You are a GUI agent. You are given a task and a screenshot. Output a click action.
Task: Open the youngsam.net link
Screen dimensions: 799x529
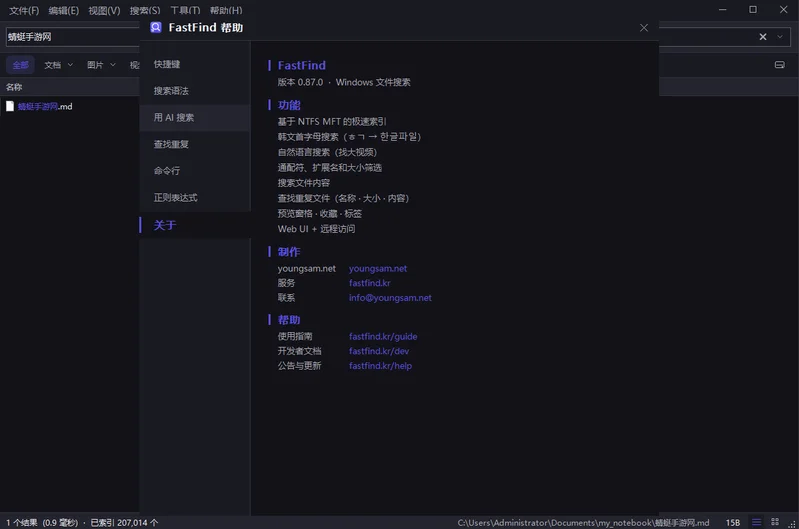(x=378, y=269)
